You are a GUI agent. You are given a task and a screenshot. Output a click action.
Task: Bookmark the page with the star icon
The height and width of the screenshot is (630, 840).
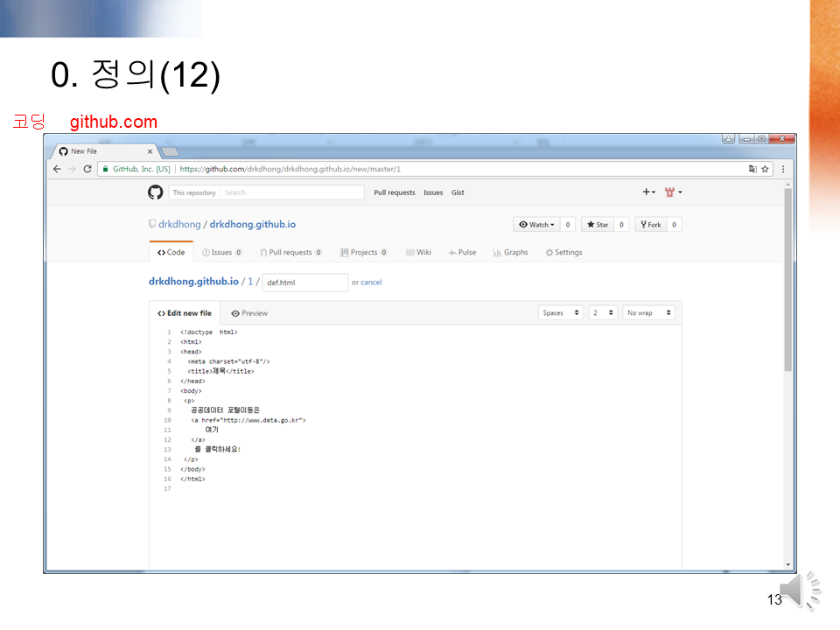pos(765,169)
